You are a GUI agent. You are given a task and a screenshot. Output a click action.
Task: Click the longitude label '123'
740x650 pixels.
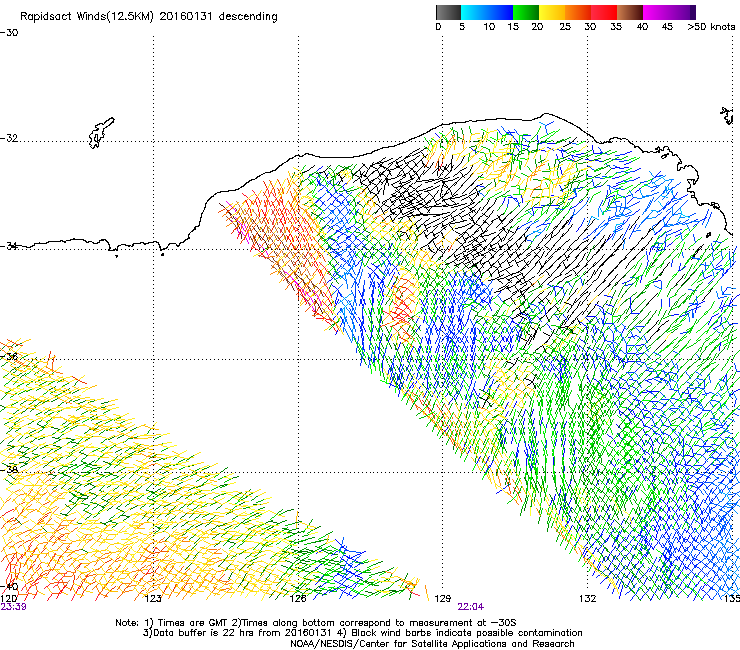[x=153, y=599]
